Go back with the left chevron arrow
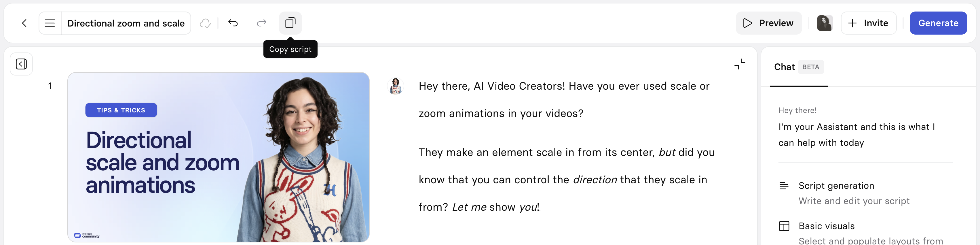This screenshot has width=980, height=245. click(x=24, y=23)
